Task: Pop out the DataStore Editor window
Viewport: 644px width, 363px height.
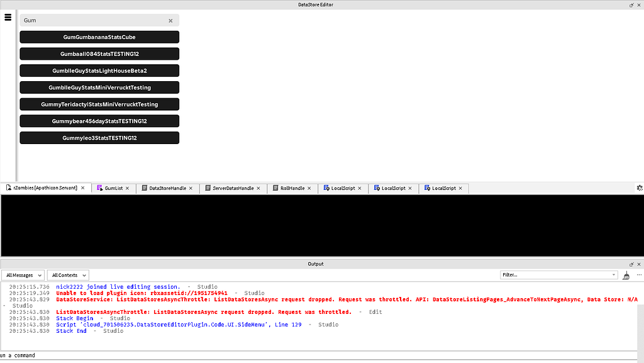Action: pos(631,4)
